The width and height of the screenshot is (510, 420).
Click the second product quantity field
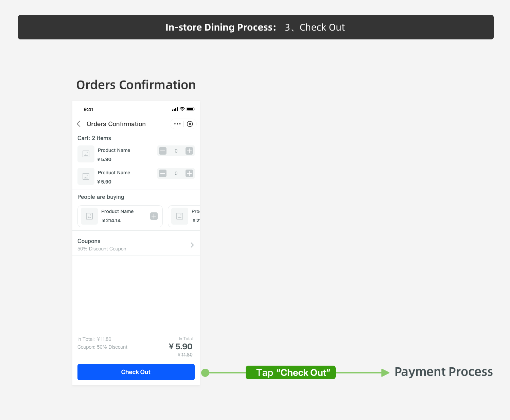tap(176, 173)
